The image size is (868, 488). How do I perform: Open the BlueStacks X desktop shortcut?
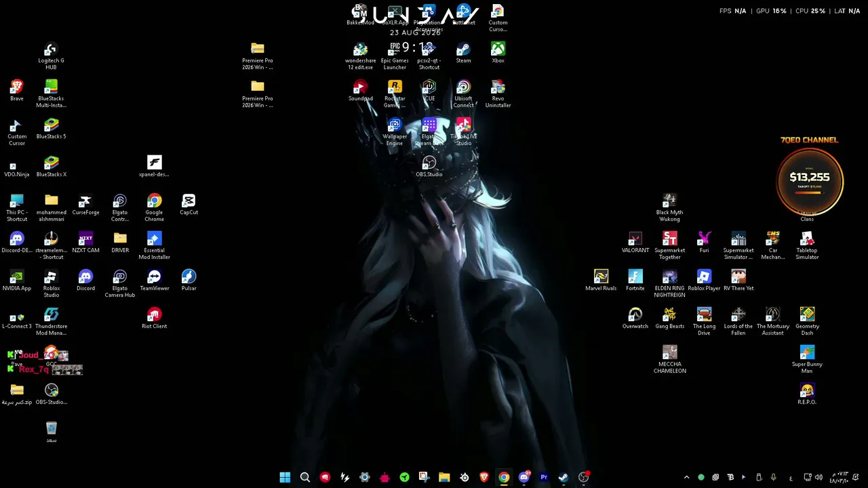(x=51, y=167)
